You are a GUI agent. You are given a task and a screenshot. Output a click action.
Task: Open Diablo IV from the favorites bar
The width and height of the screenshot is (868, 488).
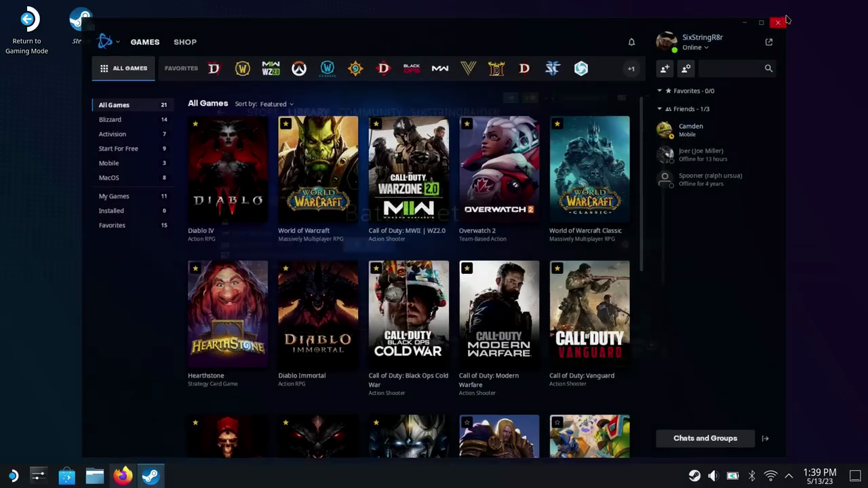pos(214,68)
